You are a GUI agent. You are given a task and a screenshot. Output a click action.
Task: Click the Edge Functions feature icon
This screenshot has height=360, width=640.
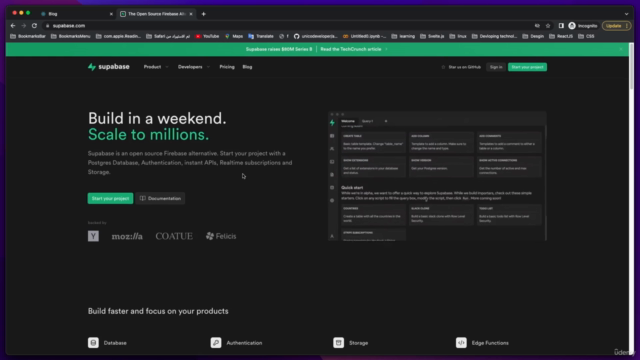pos(461,343)
